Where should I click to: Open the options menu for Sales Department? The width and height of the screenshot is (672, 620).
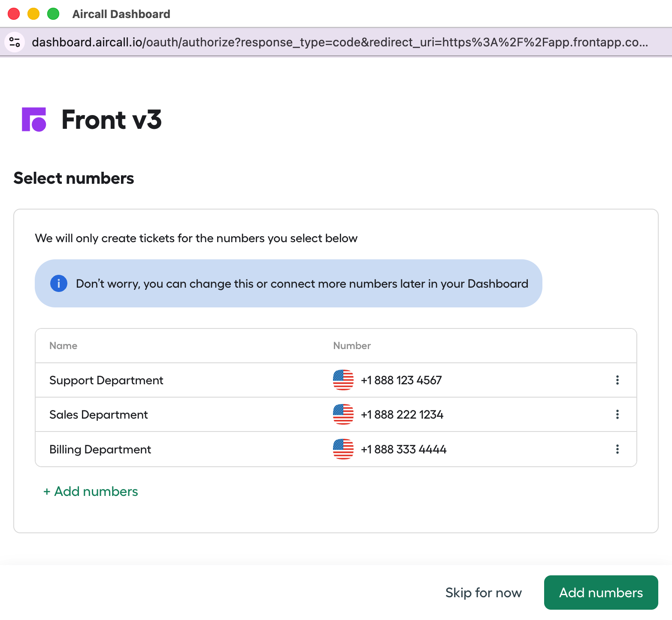click(x=617, y=414)
